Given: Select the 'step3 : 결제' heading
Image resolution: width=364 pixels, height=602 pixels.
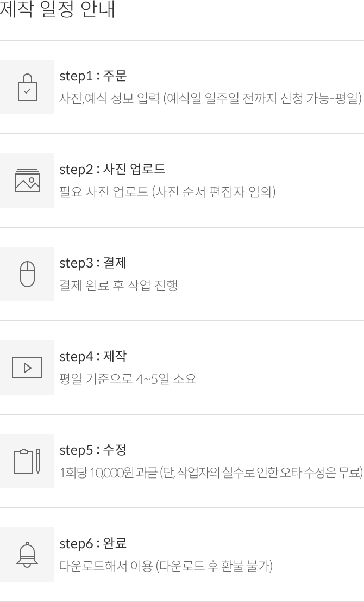Looking at the screenshot, I should (x=93, y=263).
